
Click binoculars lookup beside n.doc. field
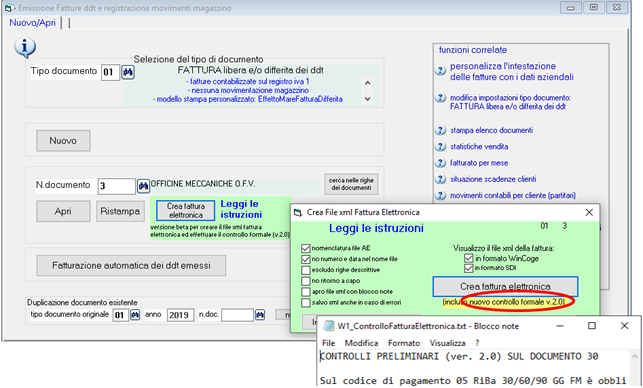point(260,315)
